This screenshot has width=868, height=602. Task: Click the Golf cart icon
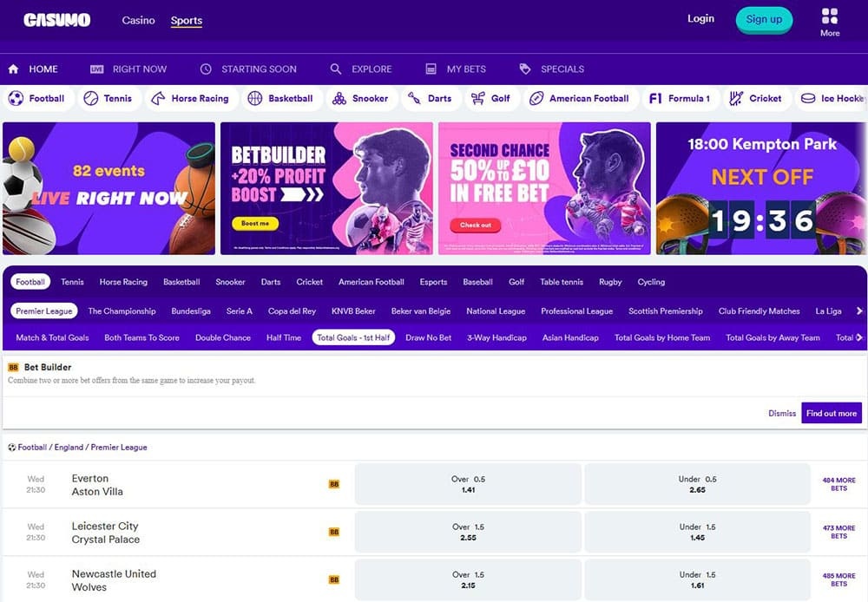(x=477, y=99)
